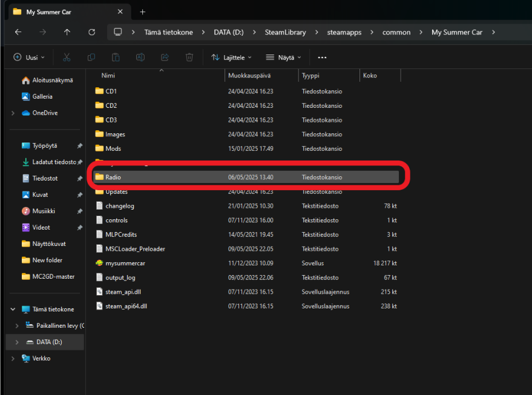Screen dimensions: 532x395
Task: Click Tämä tietokone in the address bar
Action: point(168,32)
